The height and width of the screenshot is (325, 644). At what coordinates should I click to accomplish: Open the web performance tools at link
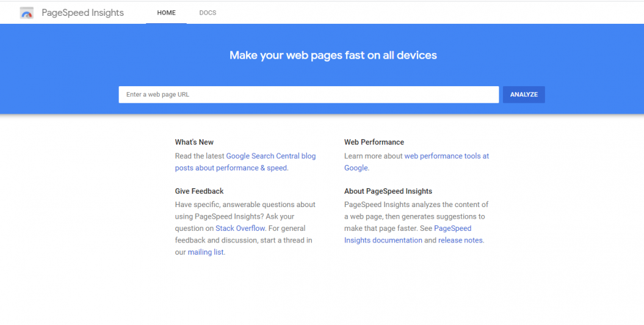446,156
